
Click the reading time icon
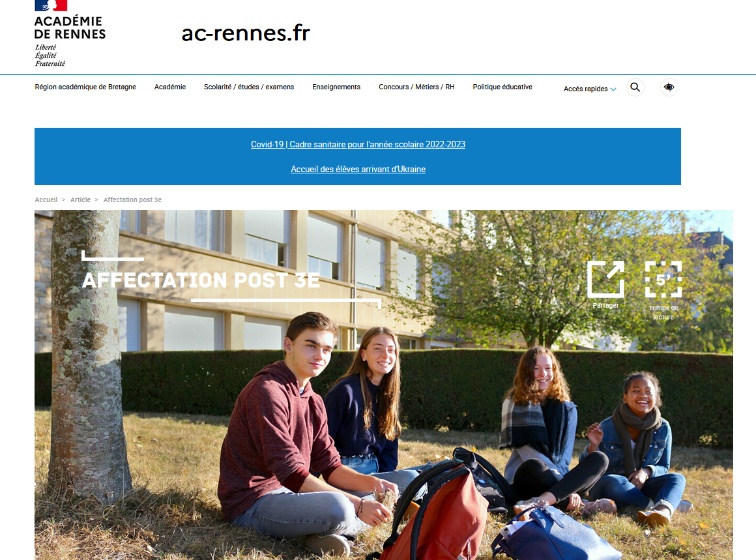pyautogui.click(x=663, y=279)
